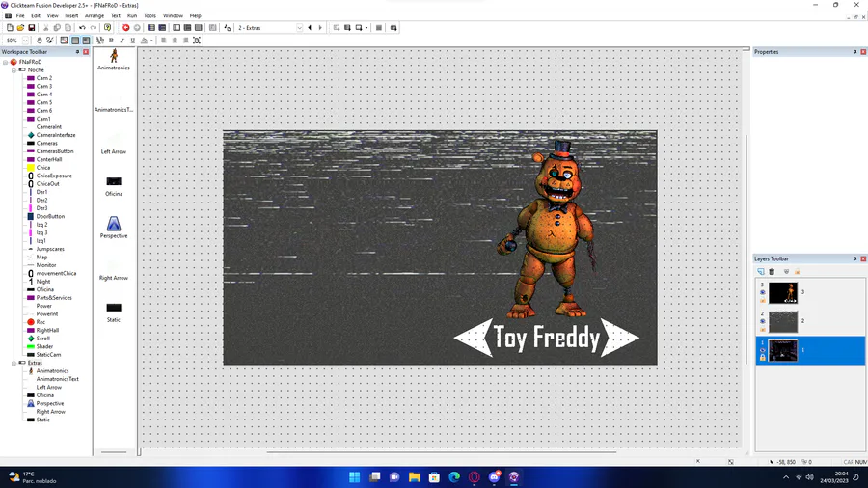Click the Undo arrow icon
868x488 pixels.
82,28
